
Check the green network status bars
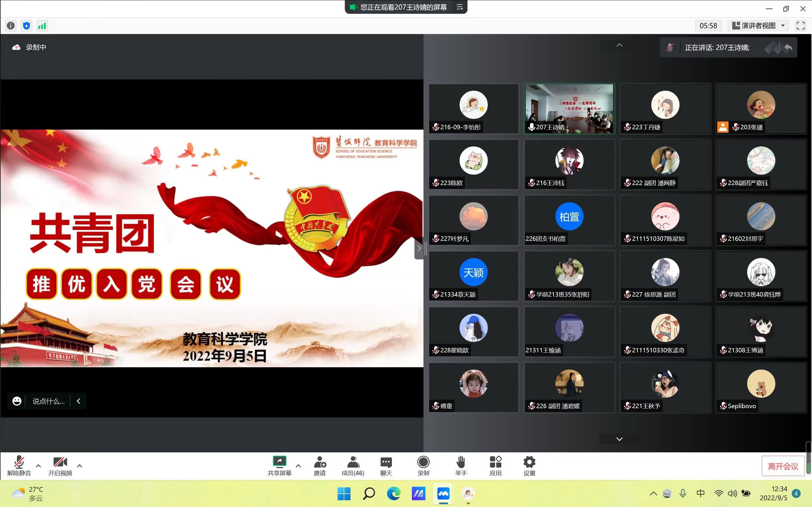pos(42,25)
